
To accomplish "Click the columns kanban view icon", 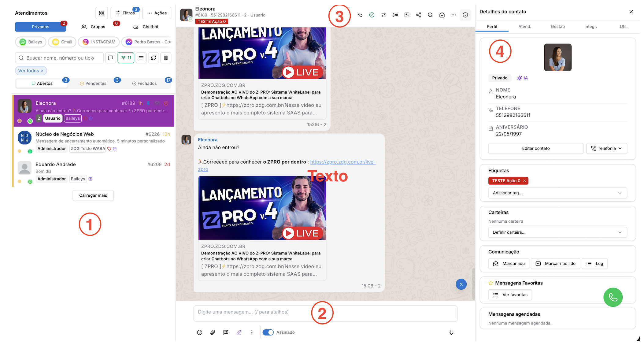I will 166,58.
